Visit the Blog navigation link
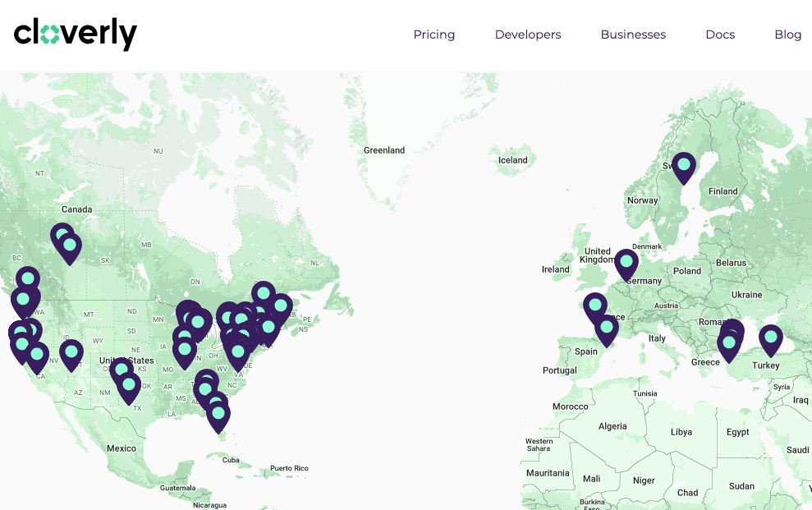 pyautogui.click(x=787, y=34)
